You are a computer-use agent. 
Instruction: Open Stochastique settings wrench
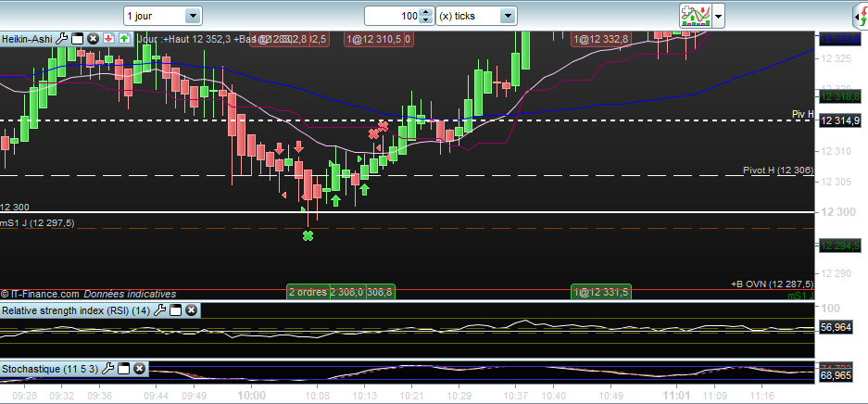click(x=108, y=369)
